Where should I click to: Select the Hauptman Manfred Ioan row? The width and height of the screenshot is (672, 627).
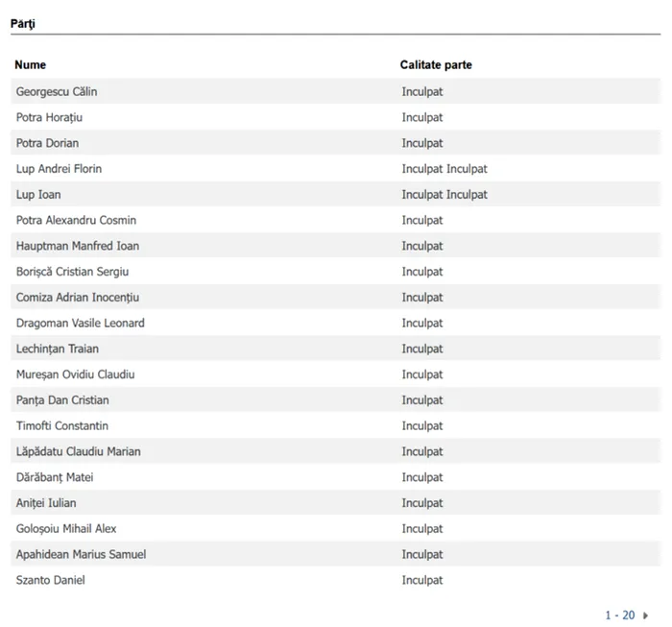78,247
